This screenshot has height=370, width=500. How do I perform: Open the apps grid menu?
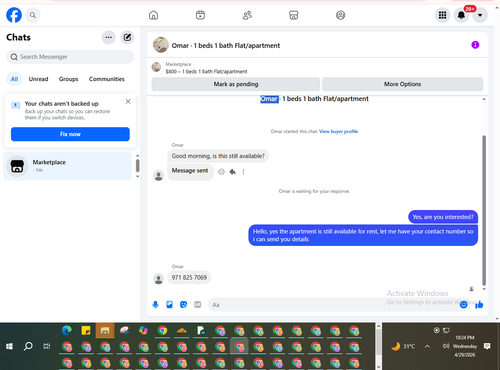(442, 15)
